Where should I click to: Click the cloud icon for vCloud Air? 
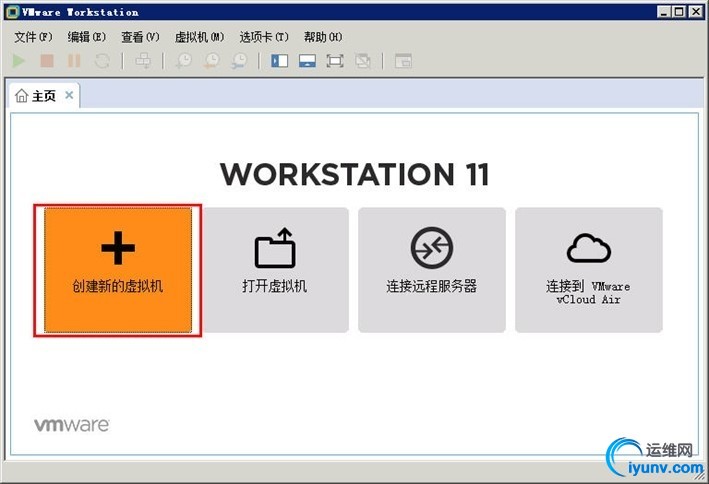(x=589, y=248)
